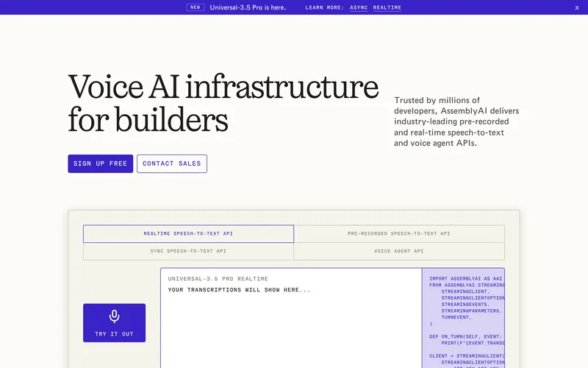Click the "IMPORT ASSEMBLYAI AS AAI" code line
This screenshot has height=368, width=588.
tap(465, 279)
